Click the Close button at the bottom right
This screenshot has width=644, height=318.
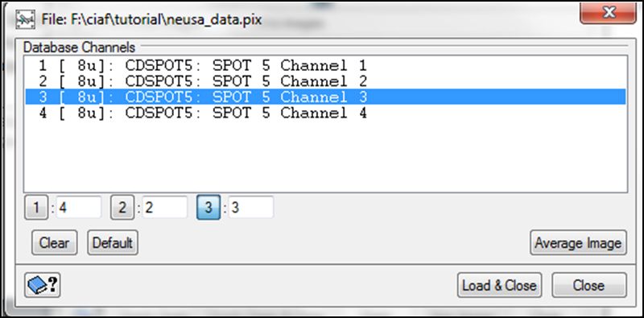pos(589,285)
